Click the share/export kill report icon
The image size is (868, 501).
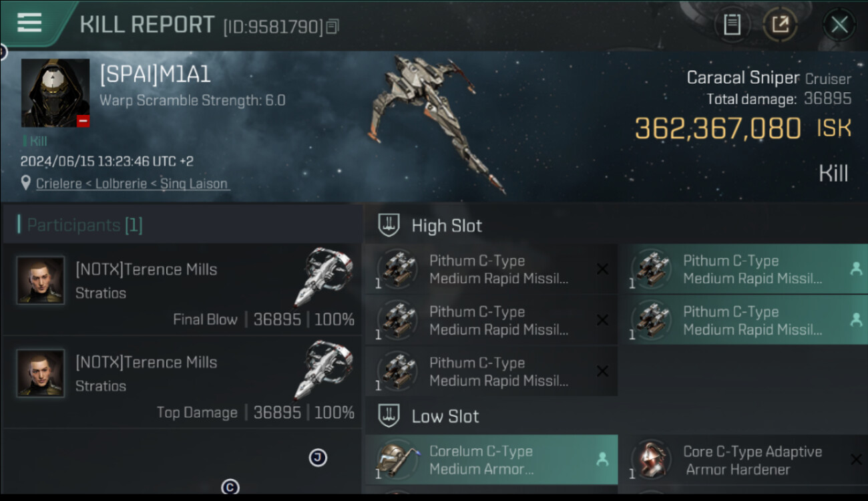click(780, 25)
